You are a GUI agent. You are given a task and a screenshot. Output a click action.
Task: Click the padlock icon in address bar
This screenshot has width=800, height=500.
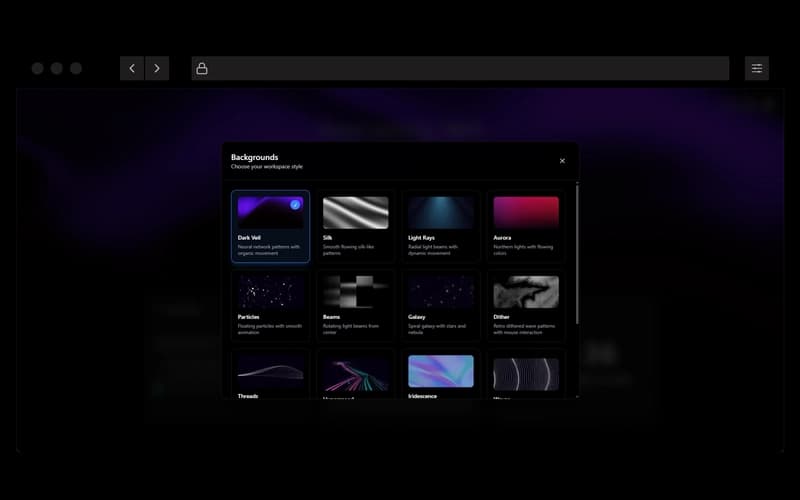coord(202,68)
